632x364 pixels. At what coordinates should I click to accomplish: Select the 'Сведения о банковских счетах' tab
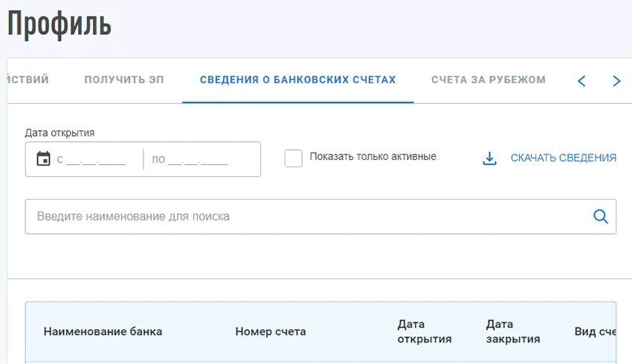[298, 79]
